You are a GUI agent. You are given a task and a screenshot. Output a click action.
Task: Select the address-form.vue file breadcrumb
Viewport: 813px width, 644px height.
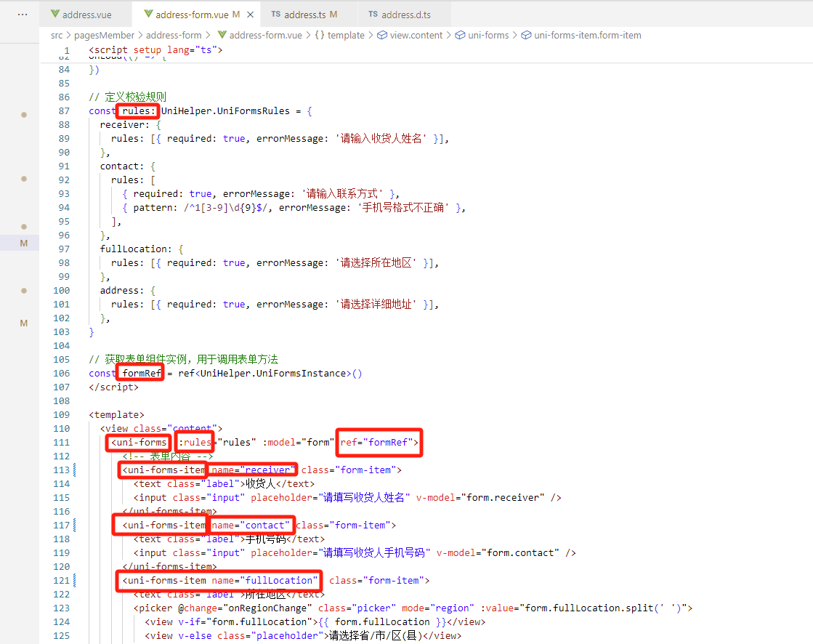point(265,36)
